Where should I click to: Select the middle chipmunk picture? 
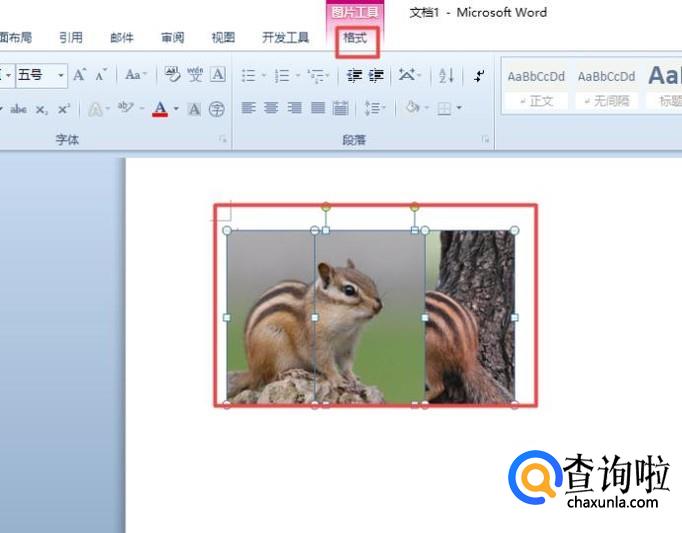370,318
